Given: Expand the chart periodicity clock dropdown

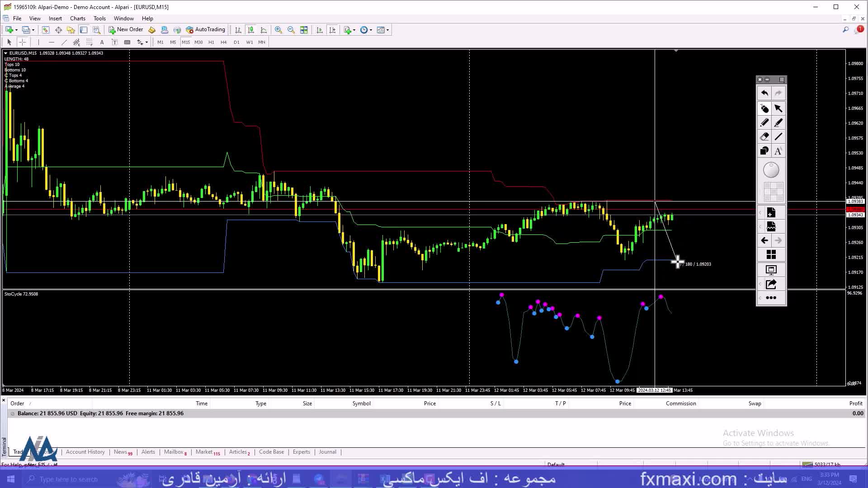Looking at the screenshot, I should click(x=371, y=30).
